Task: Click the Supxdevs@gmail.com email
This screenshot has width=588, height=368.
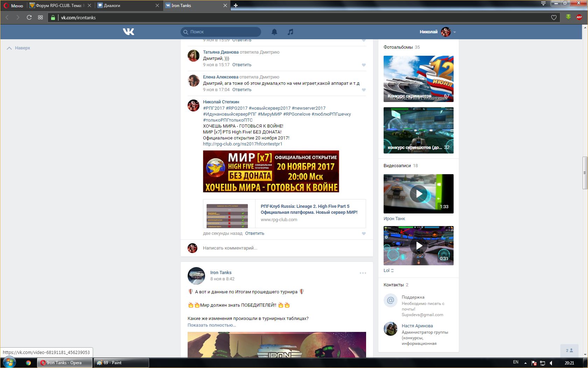Action: [x=422, y=315]
